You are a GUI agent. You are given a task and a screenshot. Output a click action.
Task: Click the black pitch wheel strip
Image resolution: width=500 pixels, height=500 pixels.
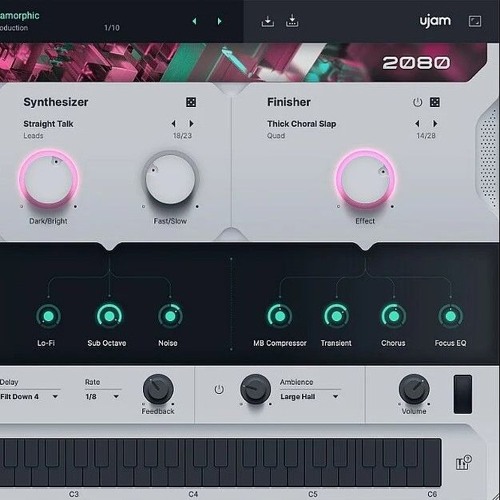(463, 394)
